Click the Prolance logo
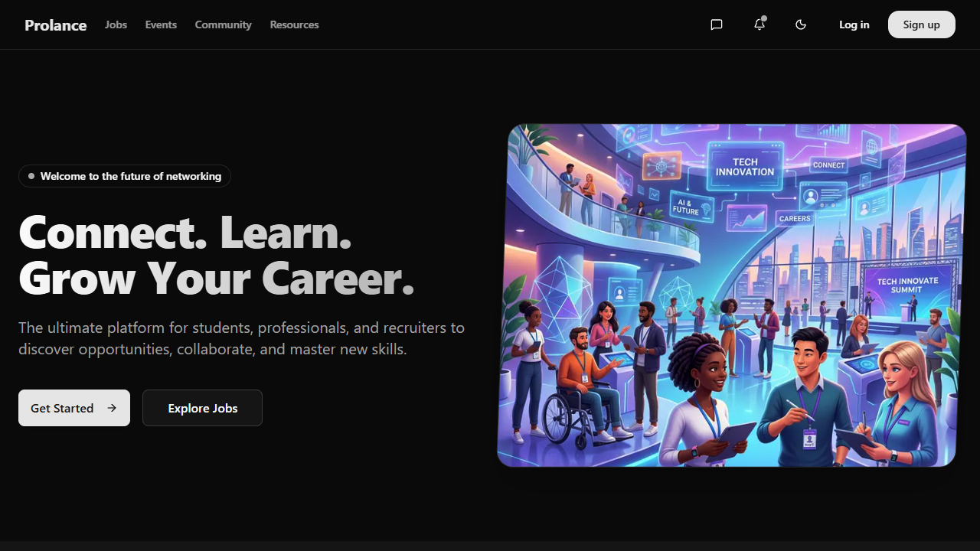The image size is (980, 551). coord(56,25)
